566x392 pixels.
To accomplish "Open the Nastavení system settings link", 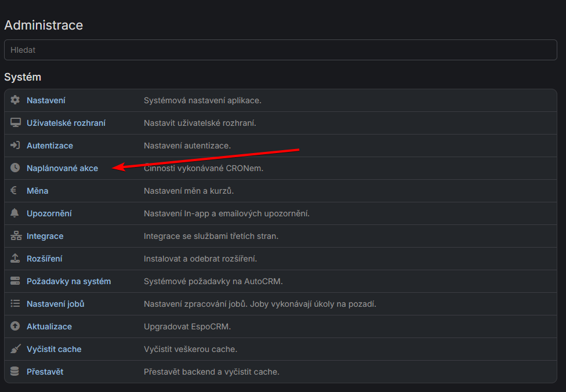I will tap(46, 100).
